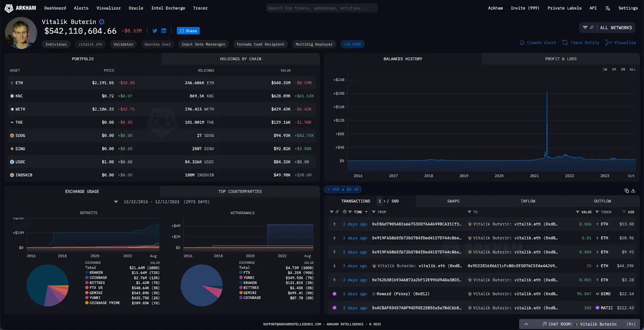The height and width of the screenshot is (330, 644).
Task: Open the Top Counterparties tab
Action: click(x=240, y=192)
